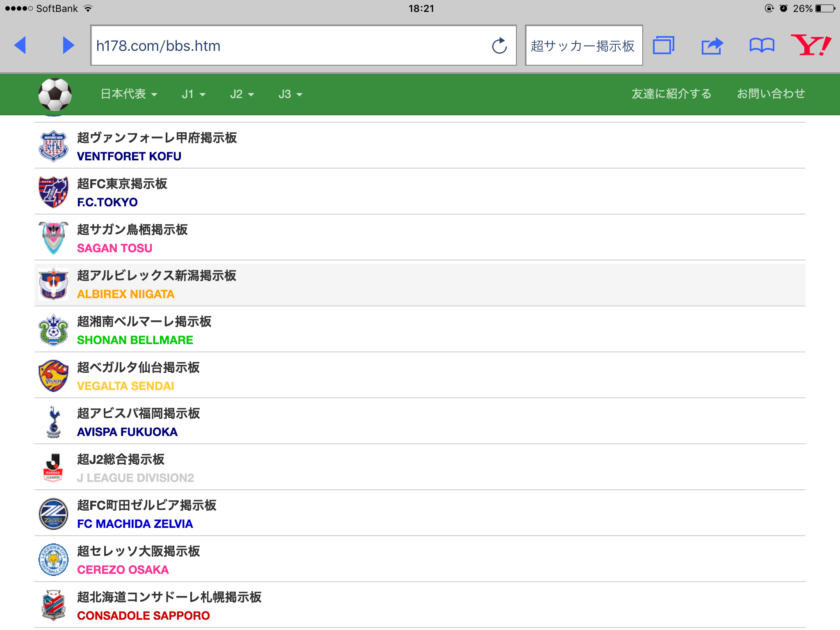This screenshot has width=840, height=630.
Task: Expand the 日本代表 dropdown menu
Action: pos(129,94)
